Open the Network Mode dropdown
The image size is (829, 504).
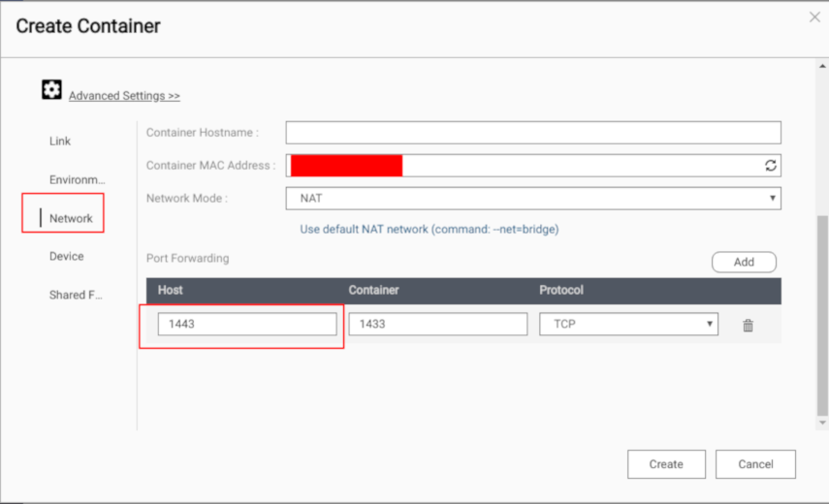[x=533, y=198]
